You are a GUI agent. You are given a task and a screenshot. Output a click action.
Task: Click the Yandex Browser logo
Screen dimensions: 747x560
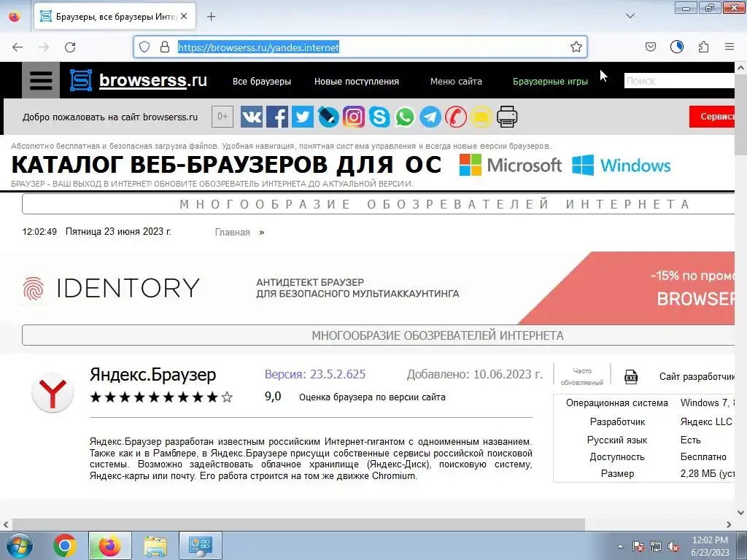point(53,393)
